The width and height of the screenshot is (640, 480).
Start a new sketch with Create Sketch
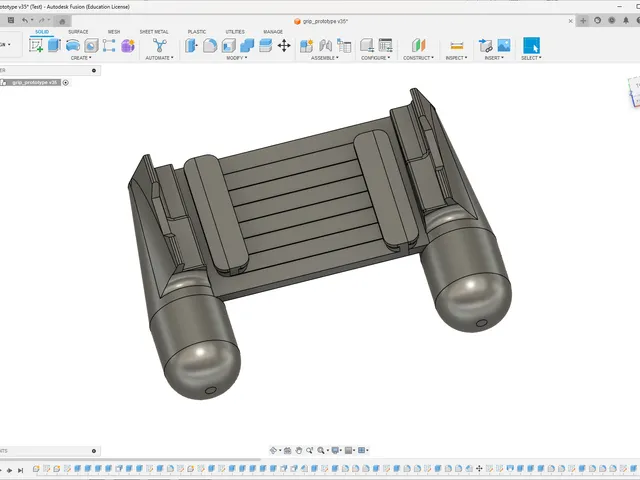[36, 45]
